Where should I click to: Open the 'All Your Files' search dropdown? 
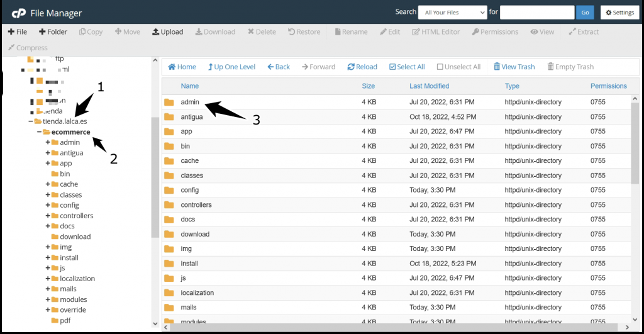coord(453,13)
